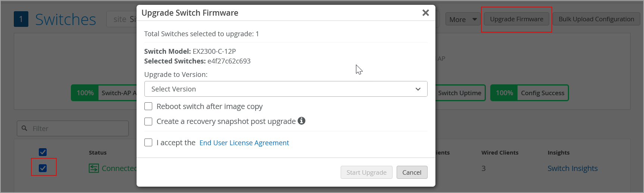Focus the Filter input field

78,128
